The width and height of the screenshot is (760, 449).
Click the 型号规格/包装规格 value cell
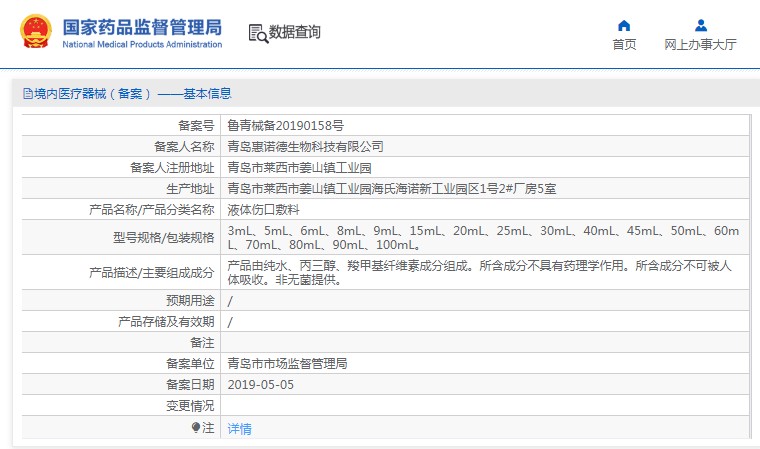(x=485, y=238)
